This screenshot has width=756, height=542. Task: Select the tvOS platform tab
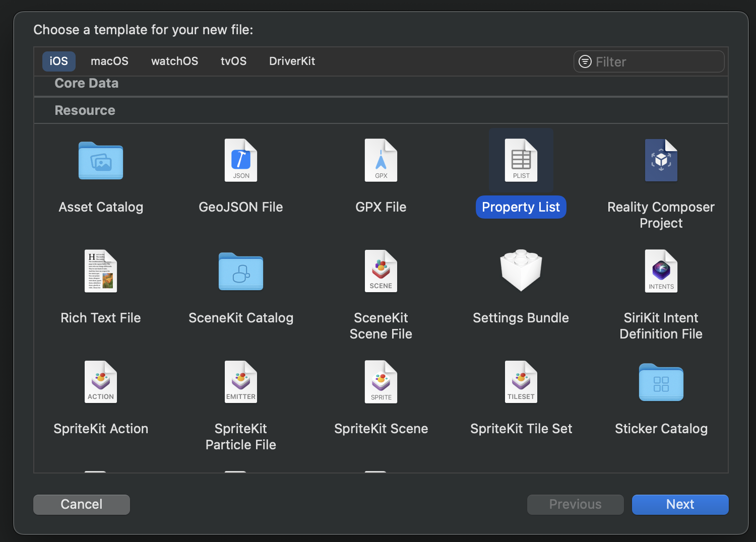pyautogui.click(x=233, y=61)
